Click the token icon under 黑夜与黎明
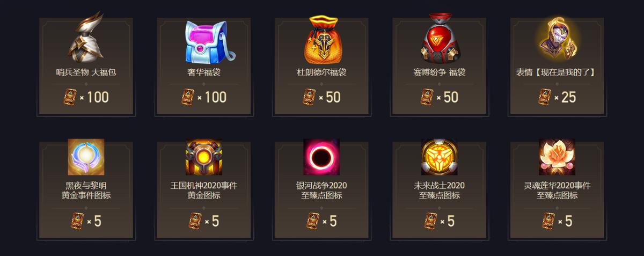Viewport: 644px width, 256px height. 78,221
